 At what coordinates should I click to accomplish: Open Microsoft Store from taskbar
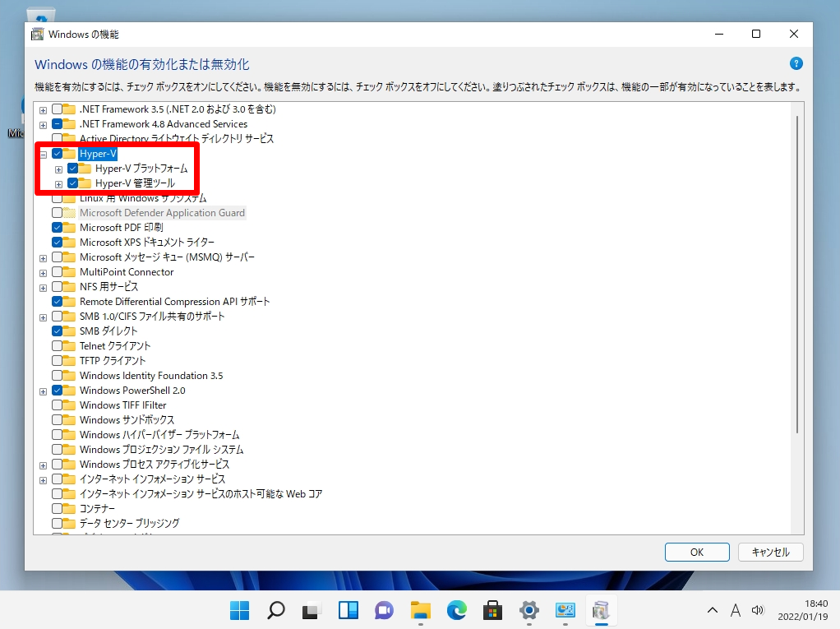[x=493, y=610]
